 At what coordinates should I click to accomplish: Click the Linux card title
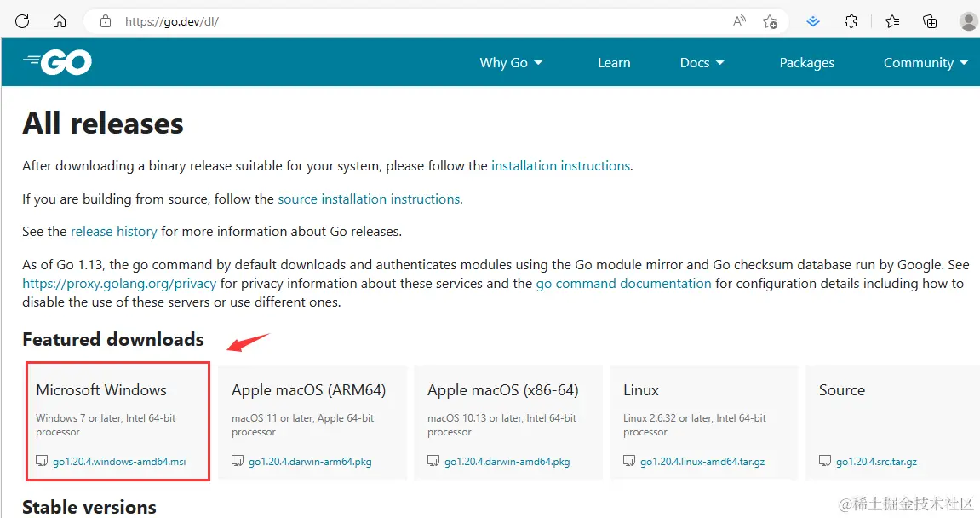pyautogui.click(x=640, y=389)
